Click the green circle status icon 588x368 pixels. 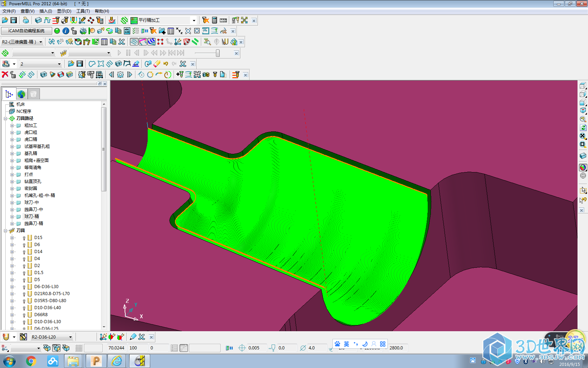pyautogui.click(x=57, y=31)
